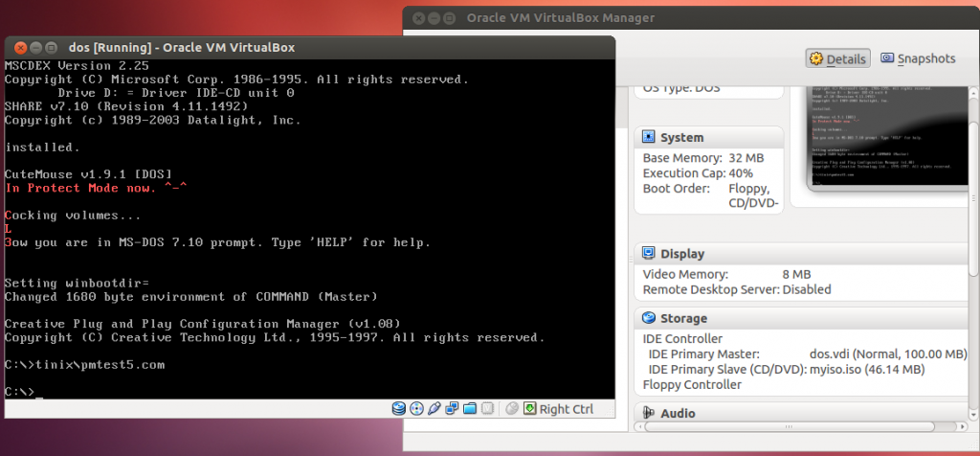Click the 'Floppy Controller' entry
Screen dimensions: 980x456
(692, 384)
